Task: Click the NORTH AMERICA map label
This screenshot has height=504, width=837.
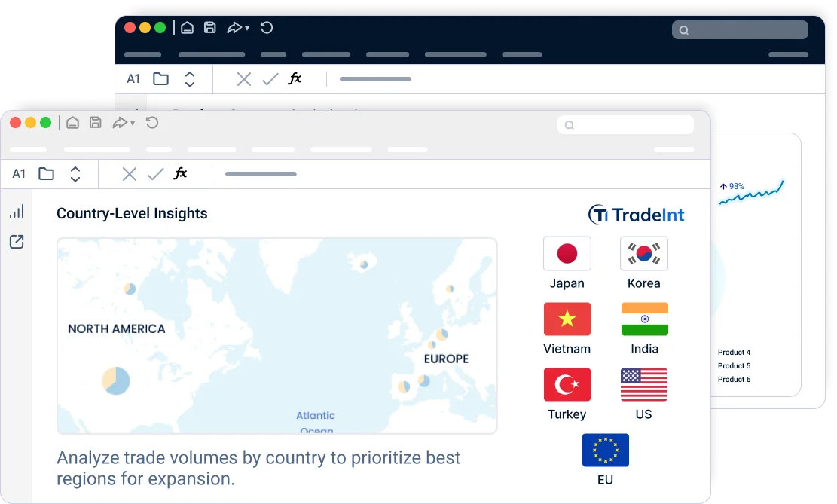Action: (x=116, y=329)
